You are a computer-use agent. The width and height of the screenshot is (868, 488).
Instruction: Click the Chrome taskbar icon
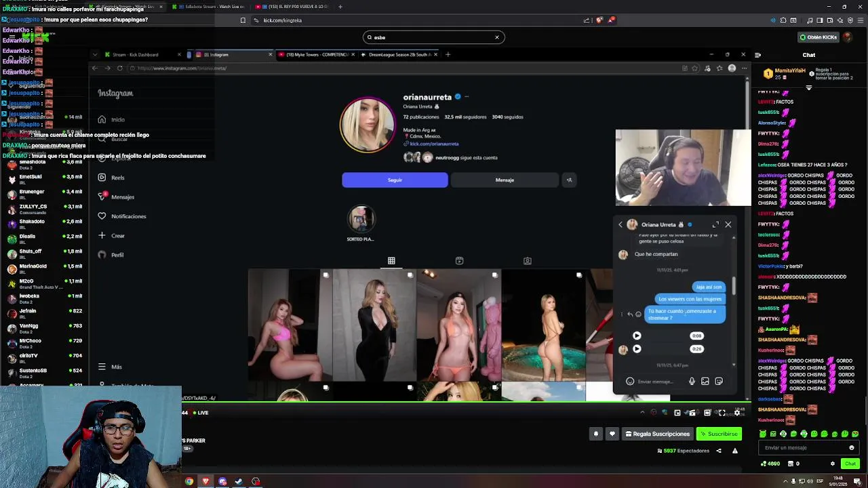(189, 481)
